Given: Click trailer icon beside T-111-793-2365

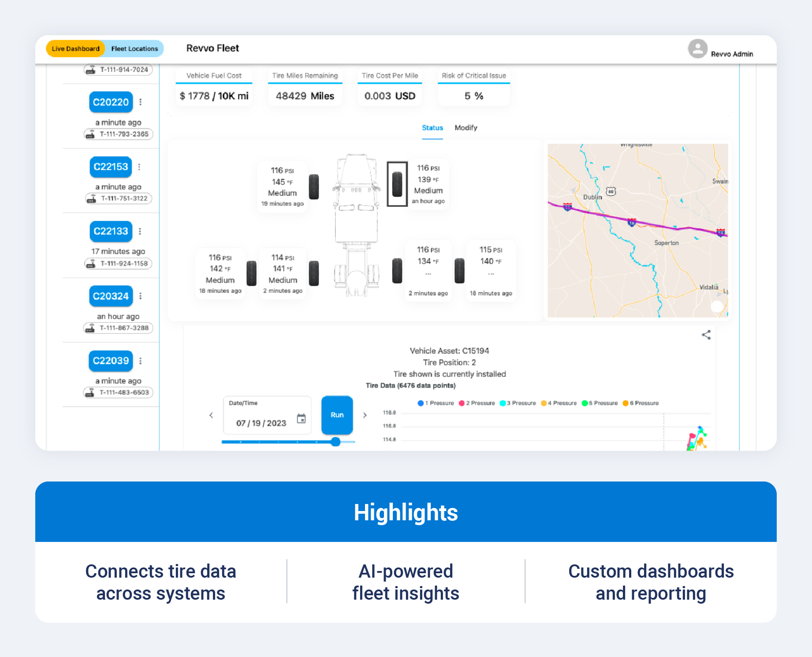Looking at the screenshot, I should pyautogui.click(x=90, y=134).
